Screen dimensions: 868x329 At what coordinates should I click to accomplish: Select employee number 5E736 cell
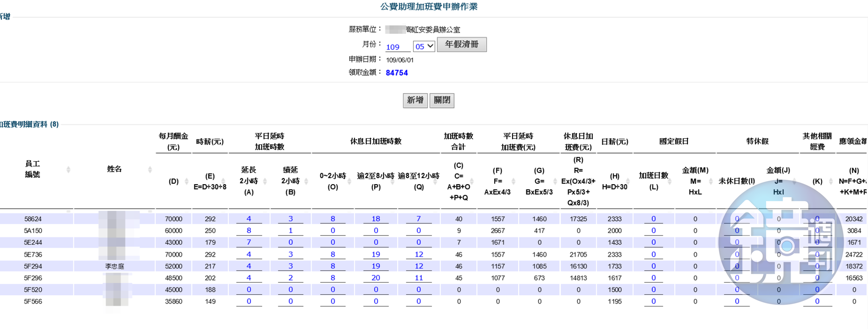pos(33,254)
